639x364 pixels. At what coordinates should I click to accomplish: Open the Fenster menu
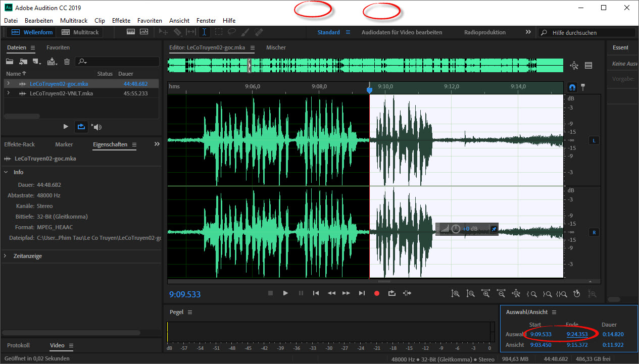pyautogui.click(x=206, y=21)
